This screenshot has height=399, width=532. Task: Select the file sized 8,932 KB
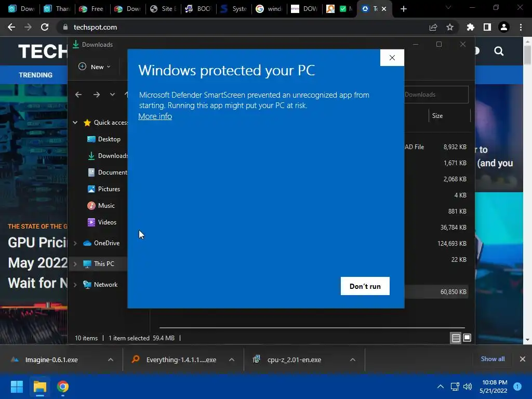click(455, 147)
